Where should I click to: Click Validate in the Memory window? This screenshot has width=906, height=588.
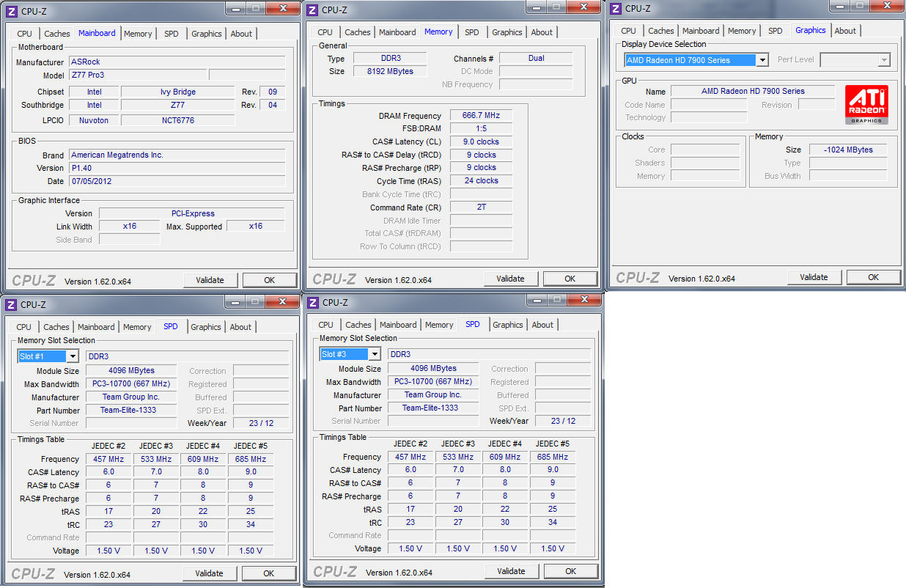click(510, 279)
